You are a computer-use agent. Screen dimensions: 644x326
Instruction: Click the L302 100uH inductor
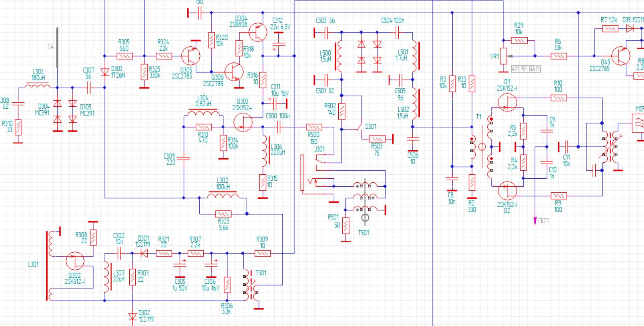[x=223, y=196]
